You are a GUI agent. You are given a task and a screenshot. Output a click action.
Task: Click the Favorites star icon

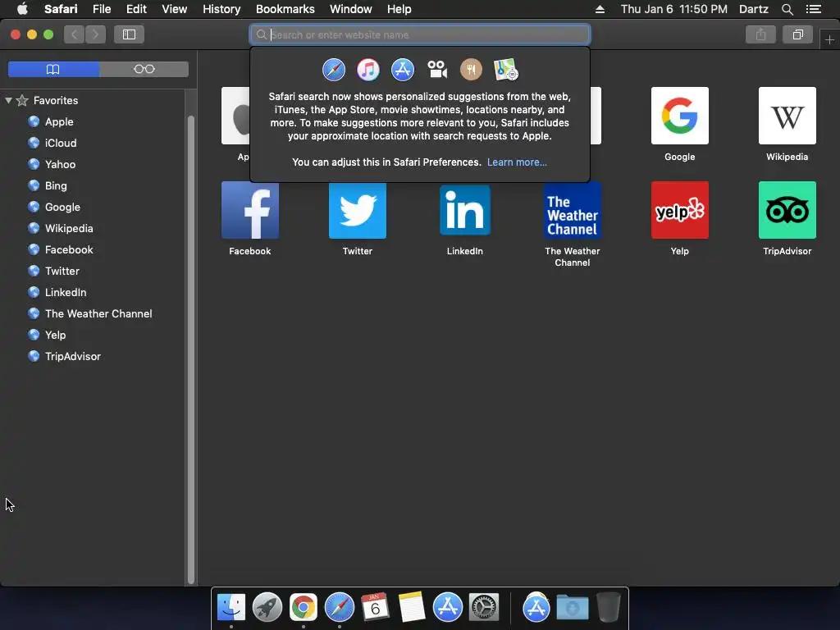pyautogui.click(x=22, y=100)
